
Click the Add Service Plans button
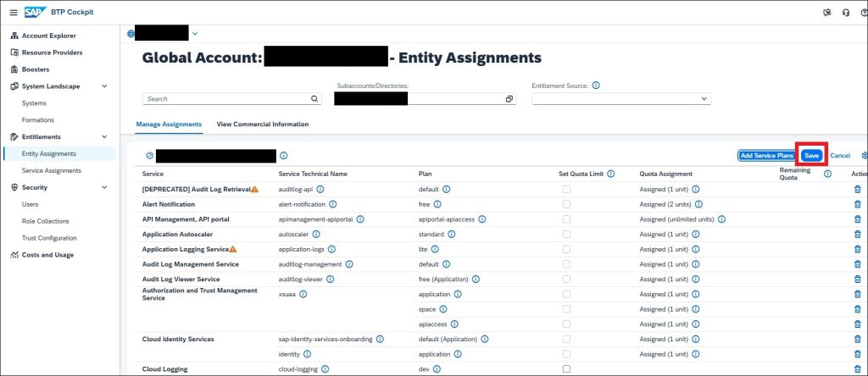[766, 156]
